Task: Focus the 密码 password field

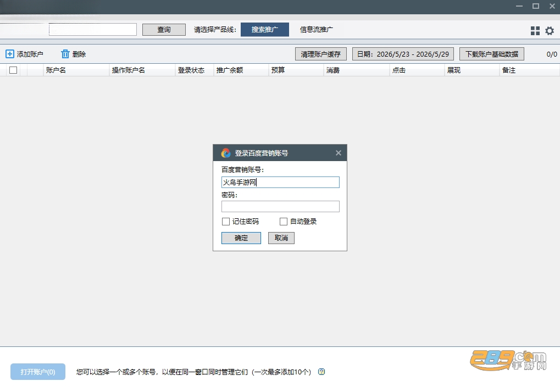Action: tap(280, 206)
